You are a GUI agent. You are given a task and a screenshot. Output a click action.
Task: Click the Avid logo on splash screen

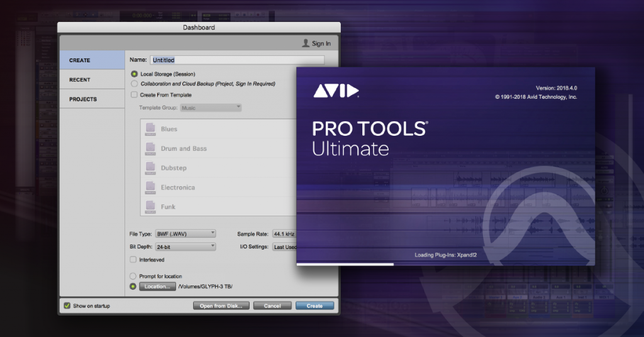click(336, 91)
